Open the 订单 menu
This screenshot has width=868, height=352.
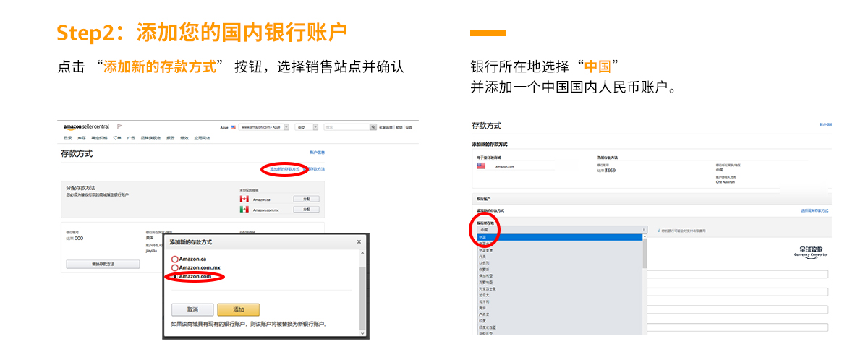pyautogui.click(x=117, y=137)
